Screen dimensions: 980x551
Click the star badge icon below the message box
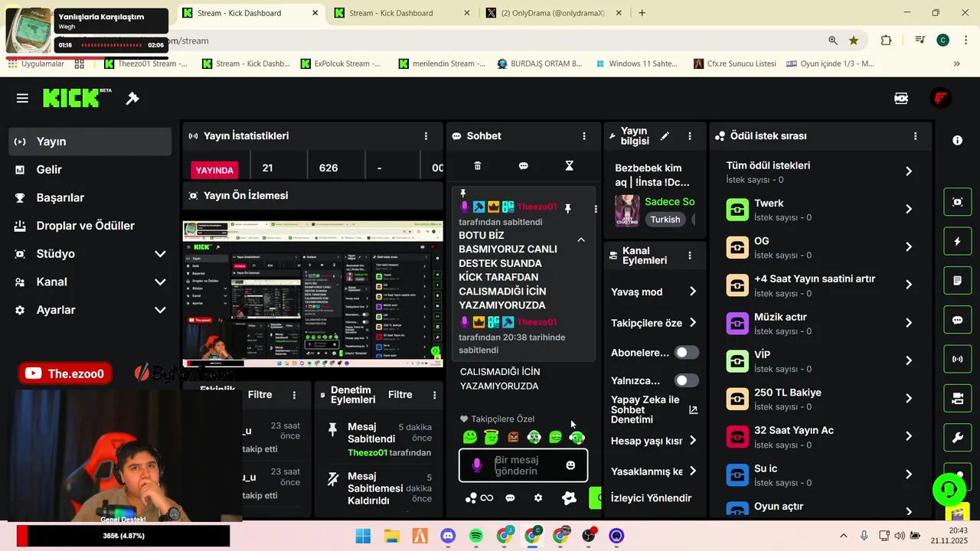(x=569, y=498)
